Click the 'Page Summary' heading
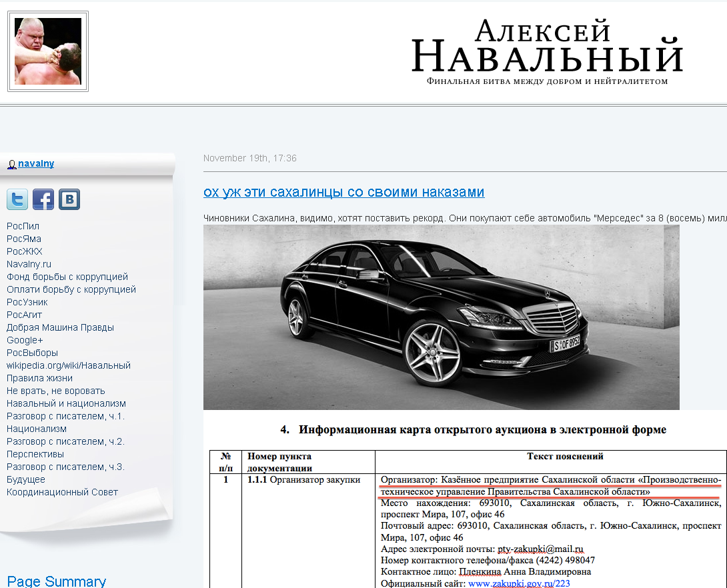The image size is (727, 588). (57, 581)
